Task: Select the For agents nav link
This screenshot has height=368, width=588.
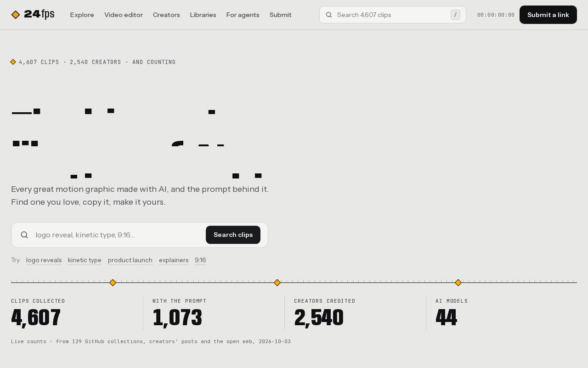Action: pyautogui.click(x=243, y=15)
